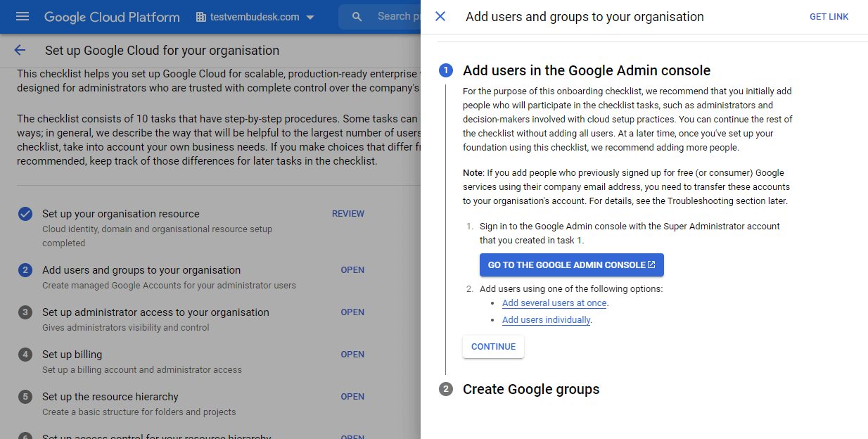868x439 pixels.
Task: Click the organisation icon beside testvembudesk.com
Action: pos(201,16)
